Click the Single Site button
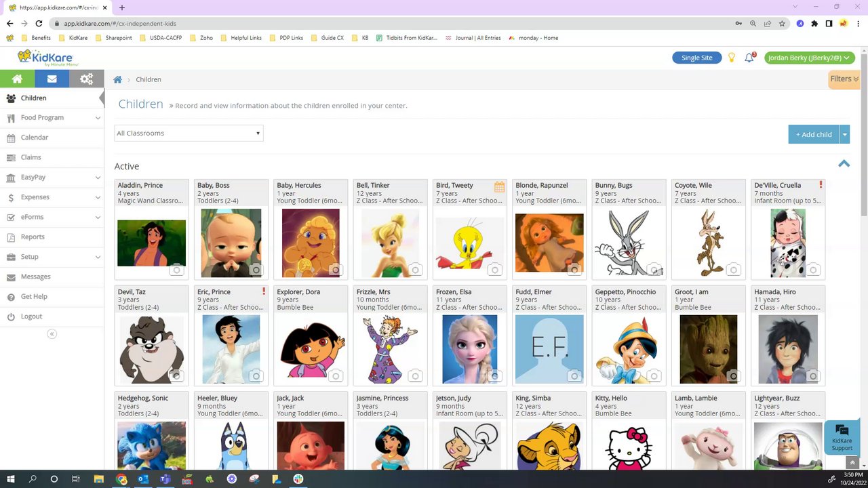The image size is (868, 488). (x=696, y=58)
